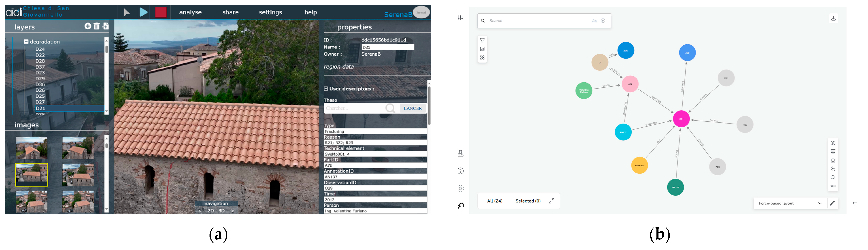Click the edit layout pencil icon
The width and height of the screenshot is (868, 250).
coord(832,203)
